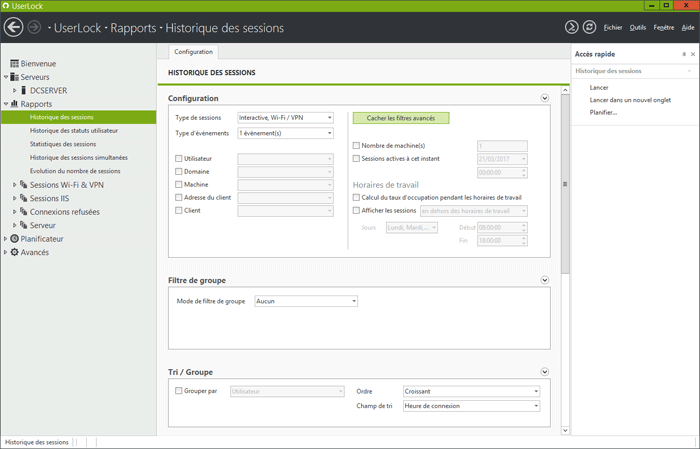This screenshot has height=449, width=700.
Task: Enable the Adresse du client checkbox
Action: pos(179,197)
